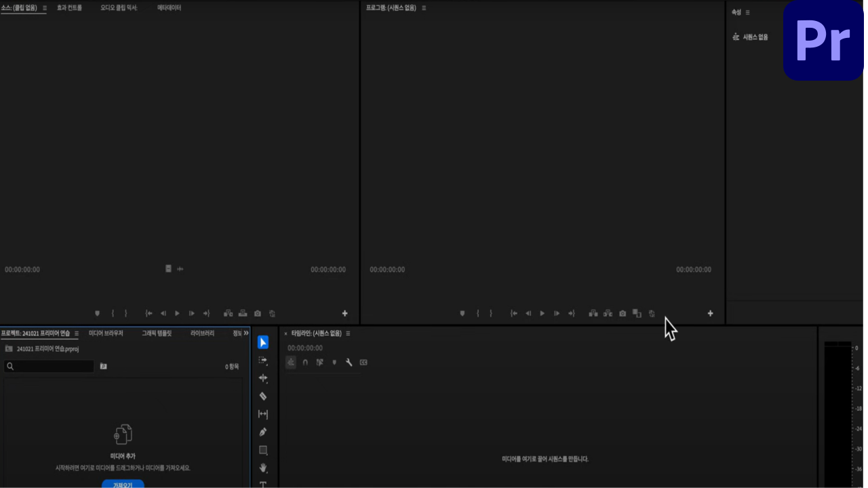Click Overwrite button in Source monitor

[x=243, y=313]
